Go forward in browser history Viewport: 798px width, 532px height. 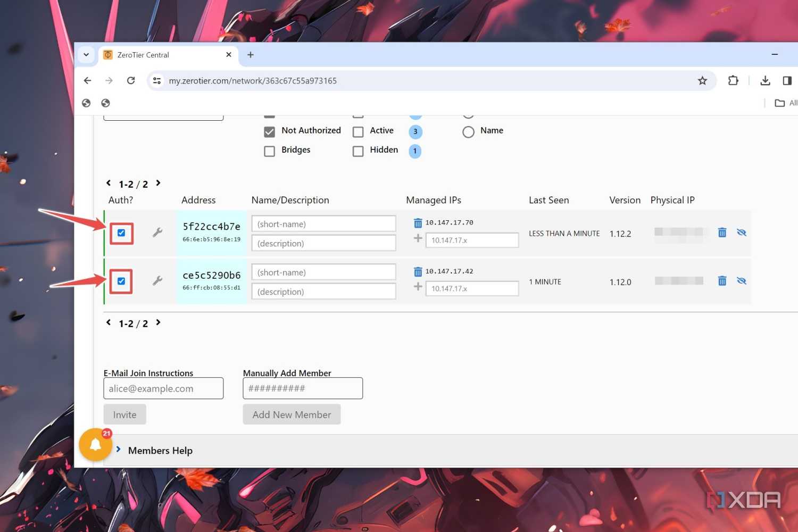(x=109, y=80)
